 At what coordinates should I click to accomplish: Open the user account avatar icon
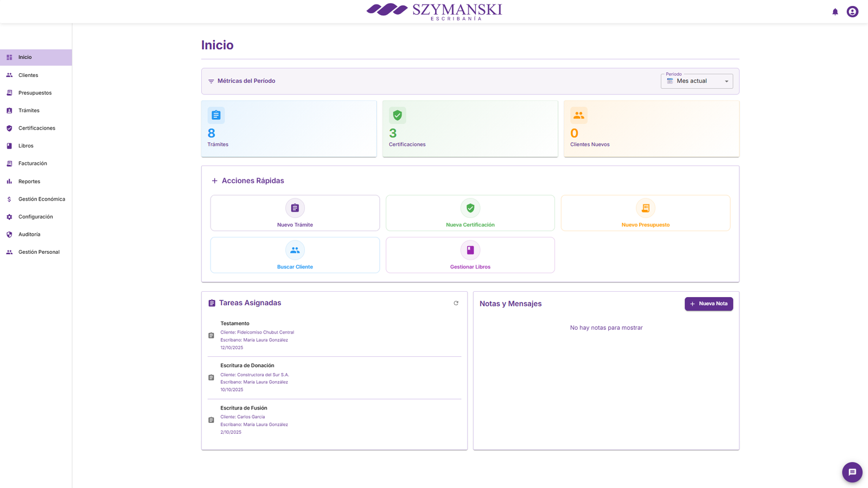point(852,12)
